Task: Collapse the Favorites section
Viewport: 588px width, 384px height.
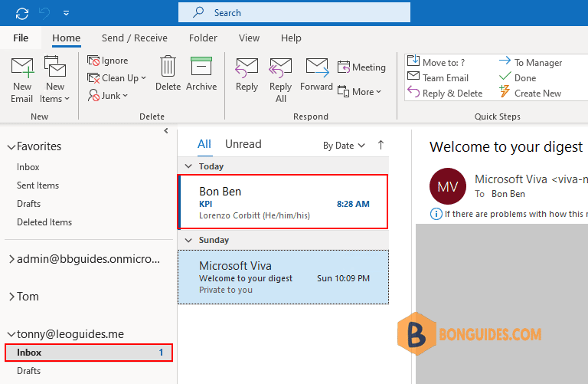Action: coord(11,146)
